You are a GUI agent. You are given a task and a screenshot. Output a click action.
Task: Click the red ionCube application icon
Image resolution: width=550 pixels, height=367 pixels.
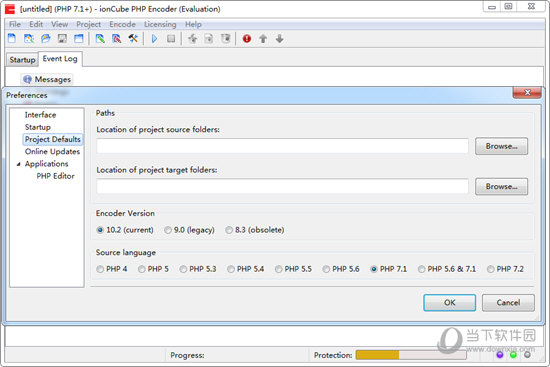coord(10,9)
